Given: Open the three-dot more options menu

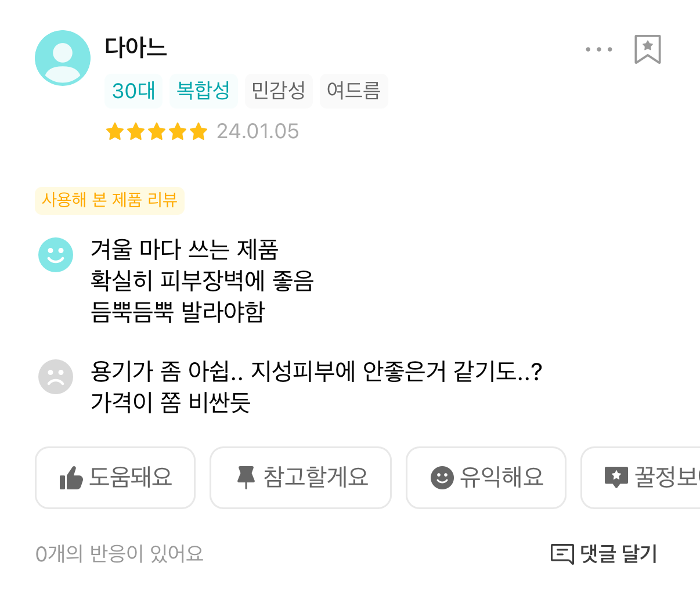Looking at the screenshot, I should click(598, 49).
